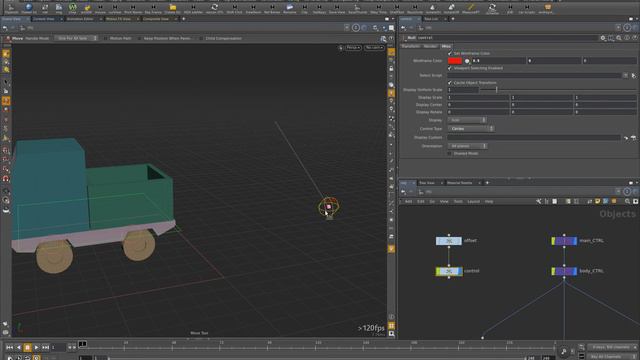Click the realtime playback toggle icon near timeline end

[x=564, y=351]
